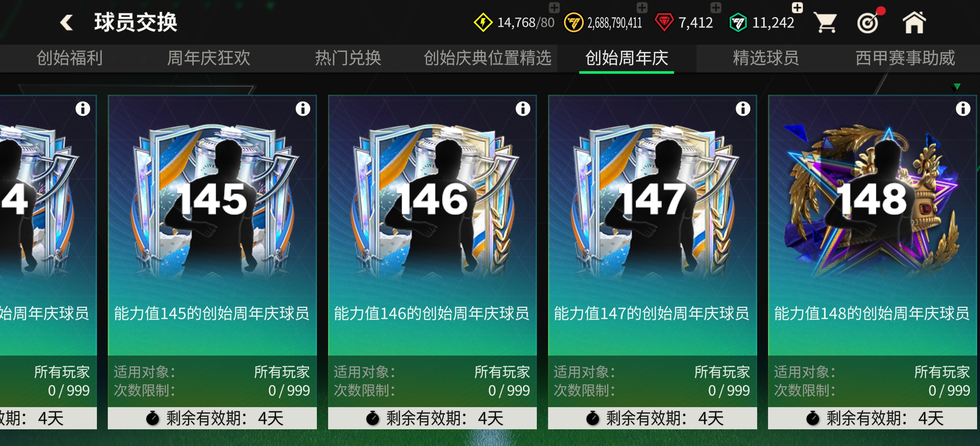This screenshot has width=980, height=446.
Task: Open the shopping cart store
Action: click(825, 23)
